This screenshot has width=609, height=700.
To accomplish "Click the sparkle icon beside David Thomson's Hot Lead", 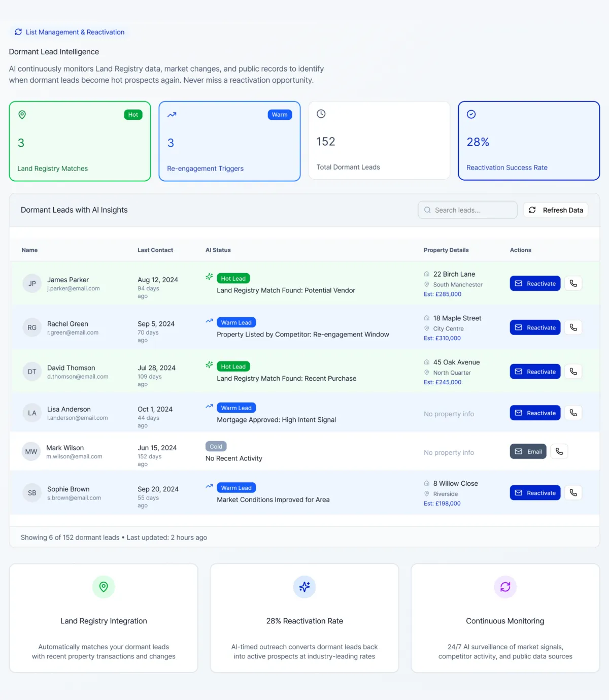I will (209, 365).
